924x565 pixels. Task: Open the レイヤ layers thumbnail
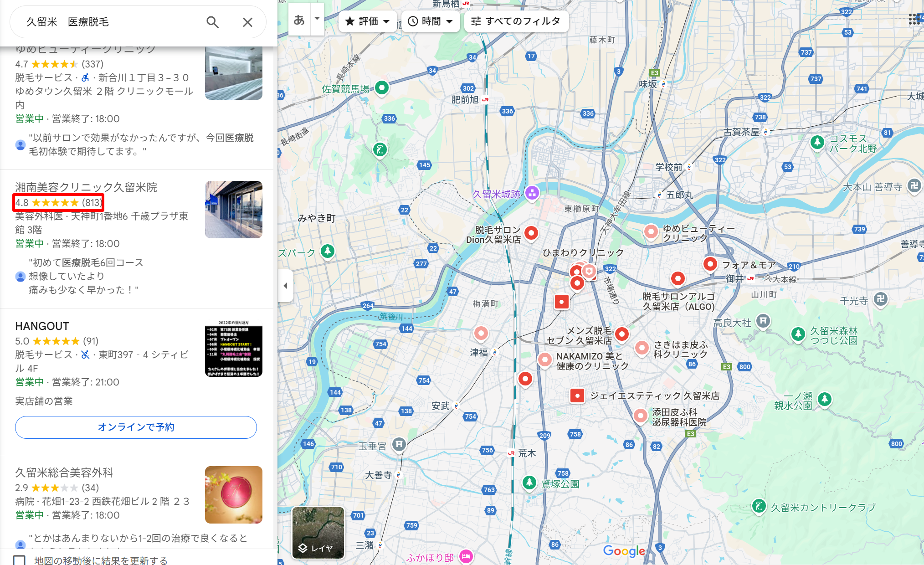(x=318, y=533)
